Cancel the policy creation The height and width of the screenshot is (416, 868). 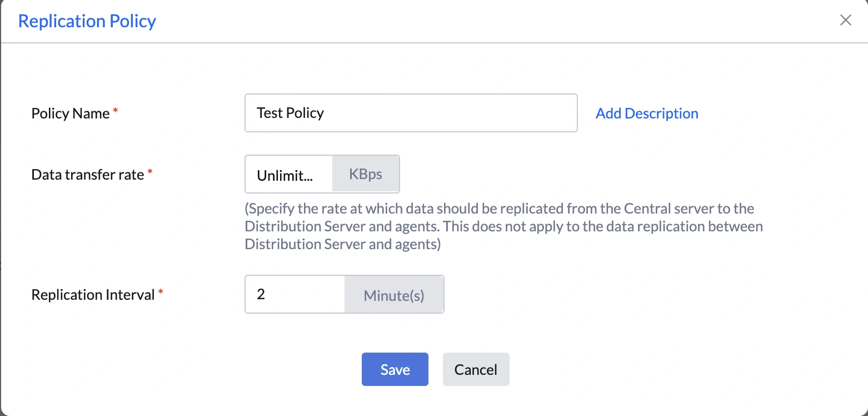[476, 369]
